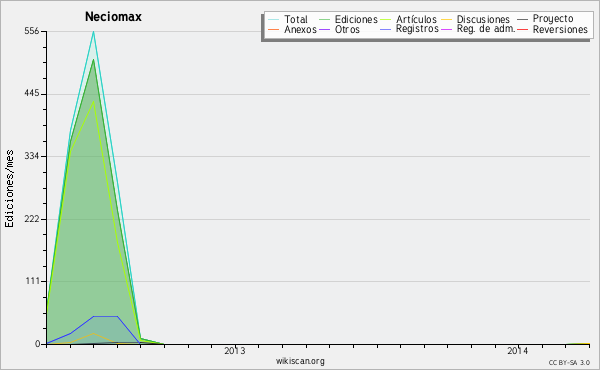Click the 556 y-axis value
Viewport: 600px width, 370px height.
pyautogui.click(x=32, y=31)
